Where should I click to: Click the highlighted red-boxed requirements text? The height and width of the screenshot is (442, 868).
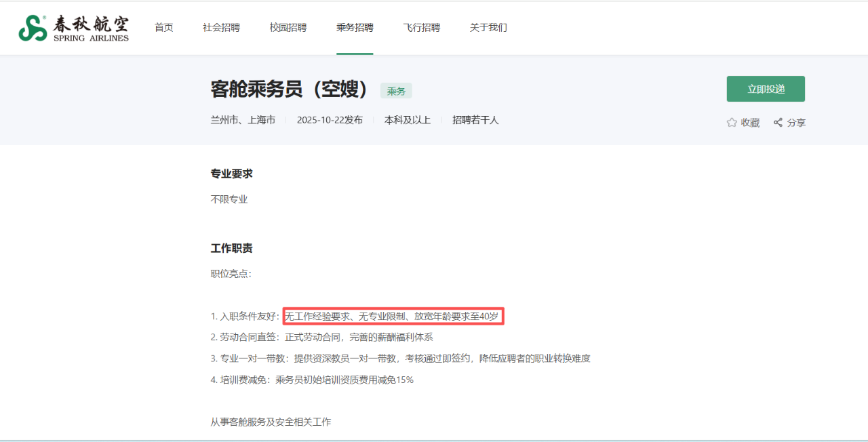[395, 315]
